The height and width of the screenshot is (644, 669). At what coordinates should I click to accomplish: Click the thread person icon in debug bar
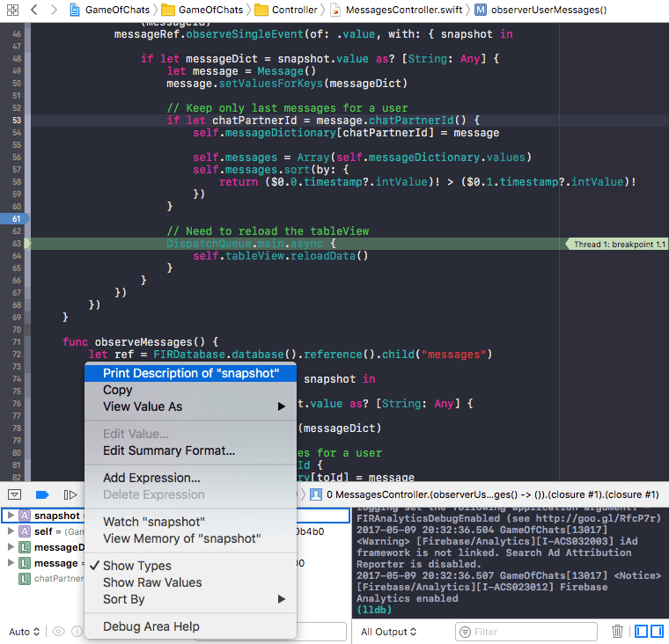pyautogui.click(x=316, y=494)
